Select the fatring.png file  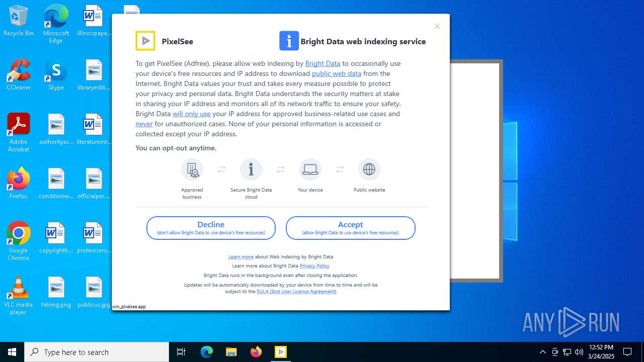[56, 292]
